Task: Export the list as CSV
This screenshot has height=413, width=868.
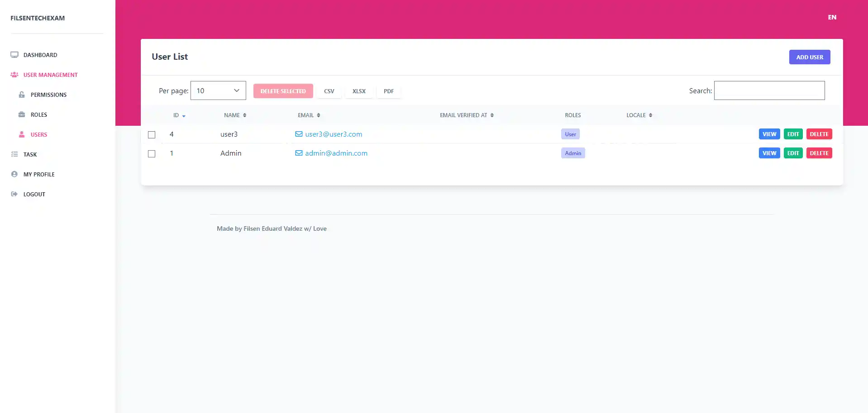Action: (329, 91)
